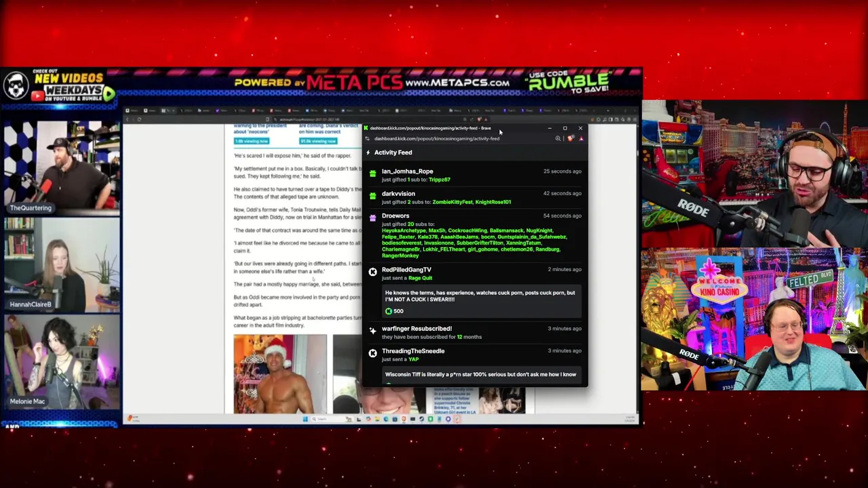The image size is (868, 488).
Task: Click the Kick badge icon beside ThreadingTheSneedle
Action: click(x=372, y=353)
